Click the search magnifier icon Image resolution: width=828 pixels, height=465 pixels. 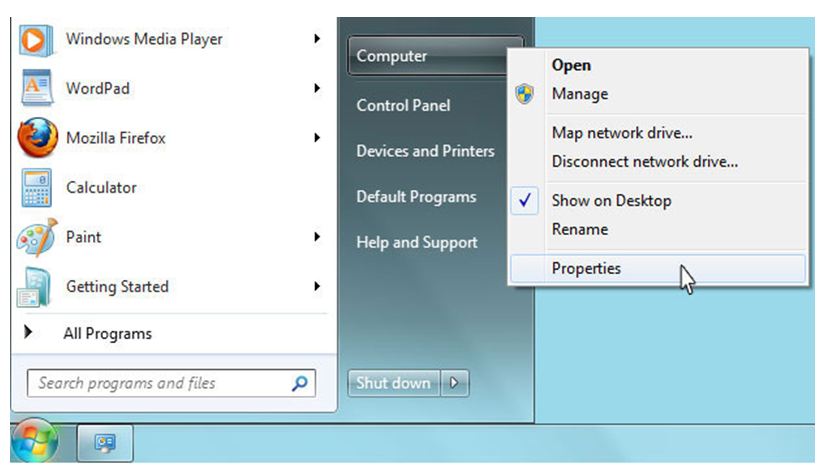pos(299,383)
